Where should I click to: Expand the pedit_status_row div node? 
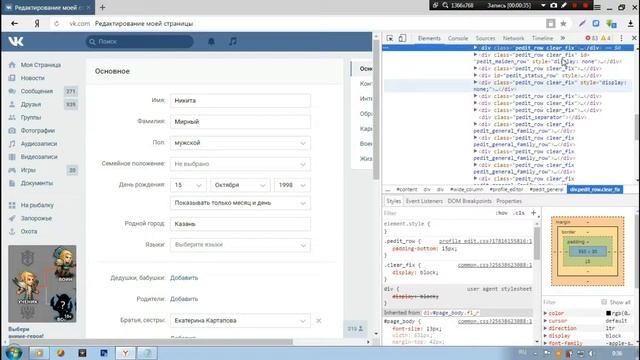tap(476, 75)
